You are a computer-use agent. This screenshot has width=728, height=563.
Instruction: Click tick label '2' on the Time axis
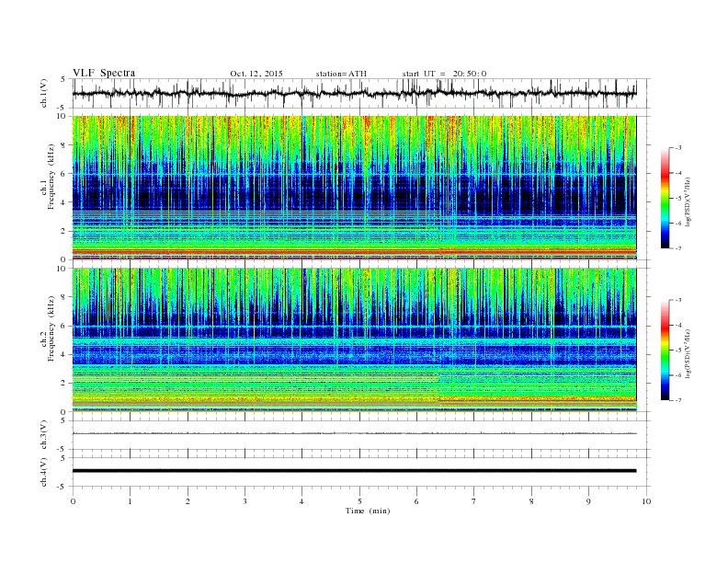pyautogui.click(x=188, y=501)
